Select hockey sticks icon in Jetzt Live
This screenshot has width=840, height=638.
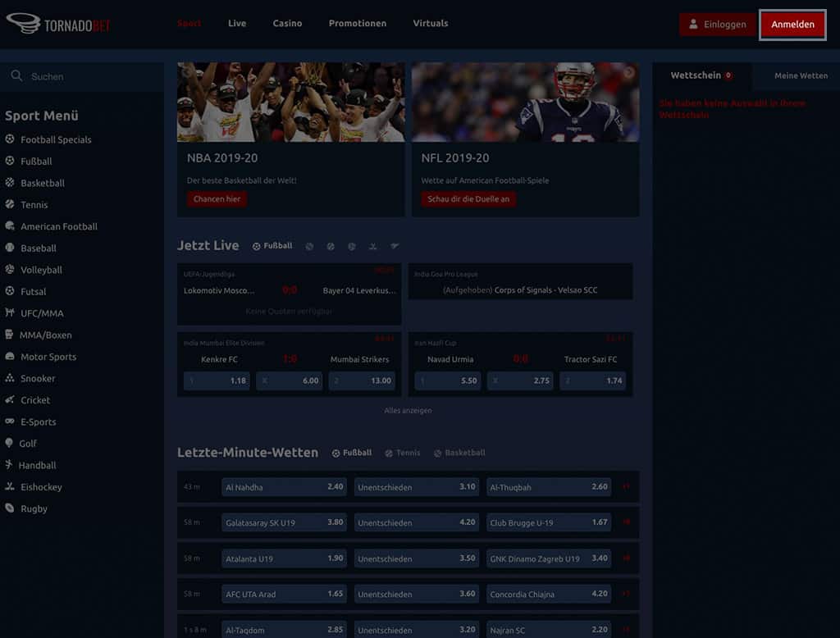point(373,246)
